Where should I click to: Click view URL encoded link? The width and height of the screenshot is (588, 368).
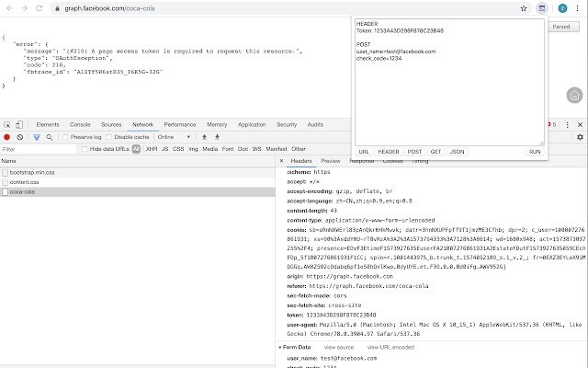click(x=390, y=348)
